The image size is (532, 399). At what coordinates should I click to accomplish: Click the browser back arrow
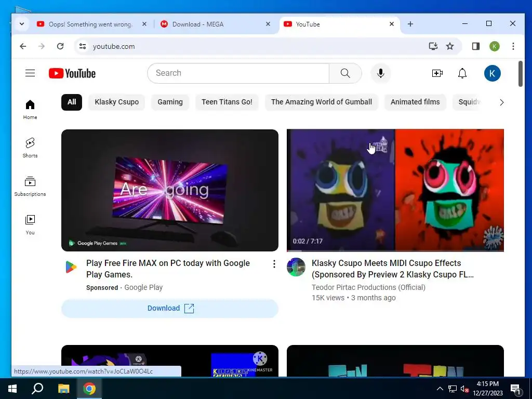tap(23, 46)
